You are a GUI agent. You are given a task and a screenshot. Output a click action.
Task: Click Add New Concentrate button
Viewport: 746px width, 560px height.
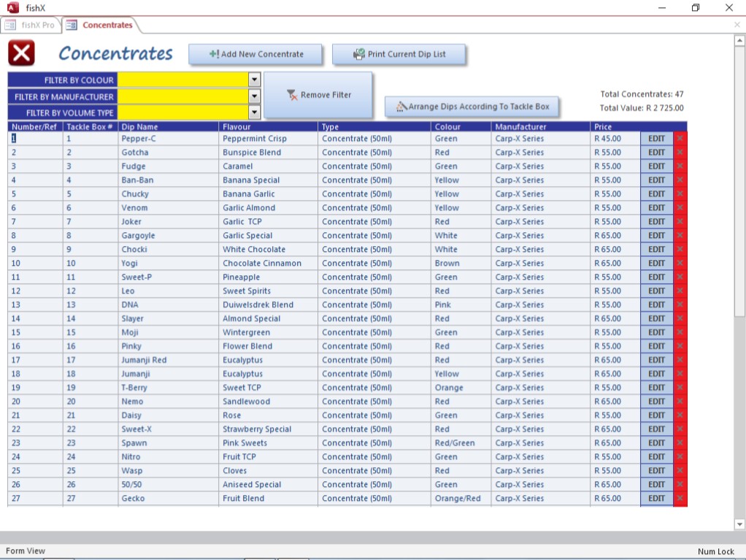255,54
